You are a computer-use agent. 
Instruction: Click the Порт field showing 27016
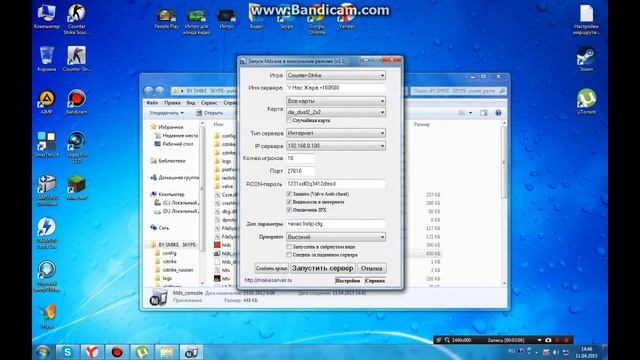point(300,171)
